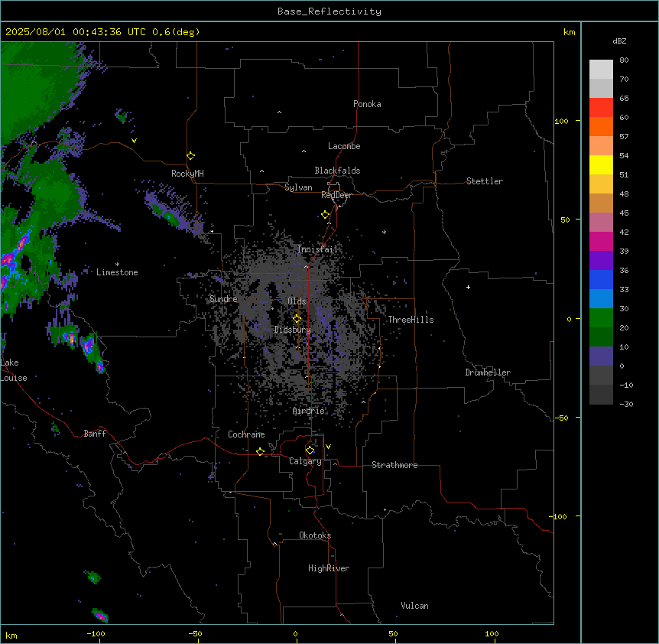Click the white asterisk above Limestone

click(x=117, y=265)
